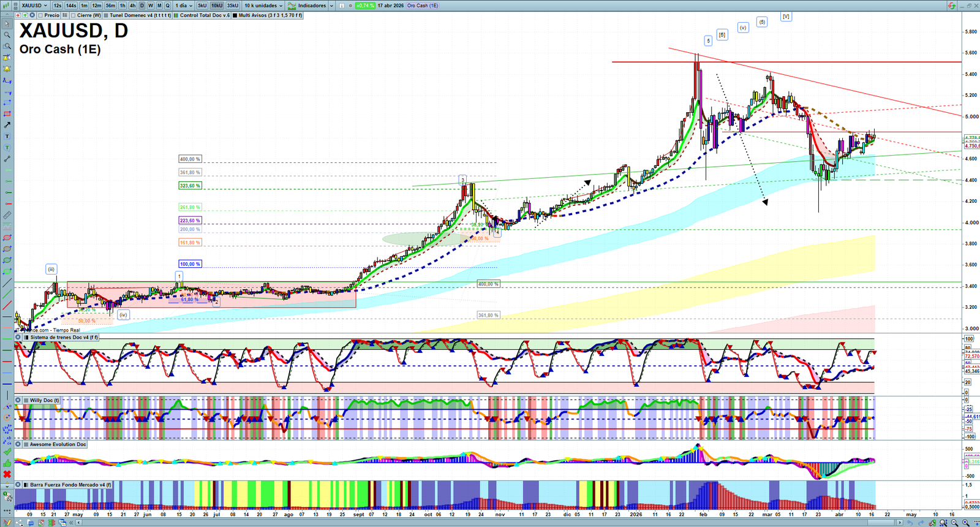Switch to the M monthly timeframe
This screenshot has height=527, width=980.
159,6
